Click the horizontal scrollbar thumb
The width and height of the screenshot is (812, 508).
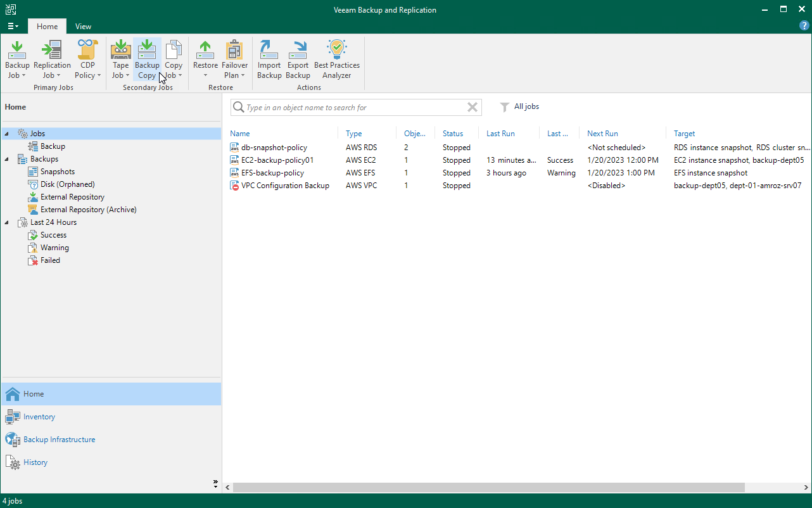[x=488, y=487]
